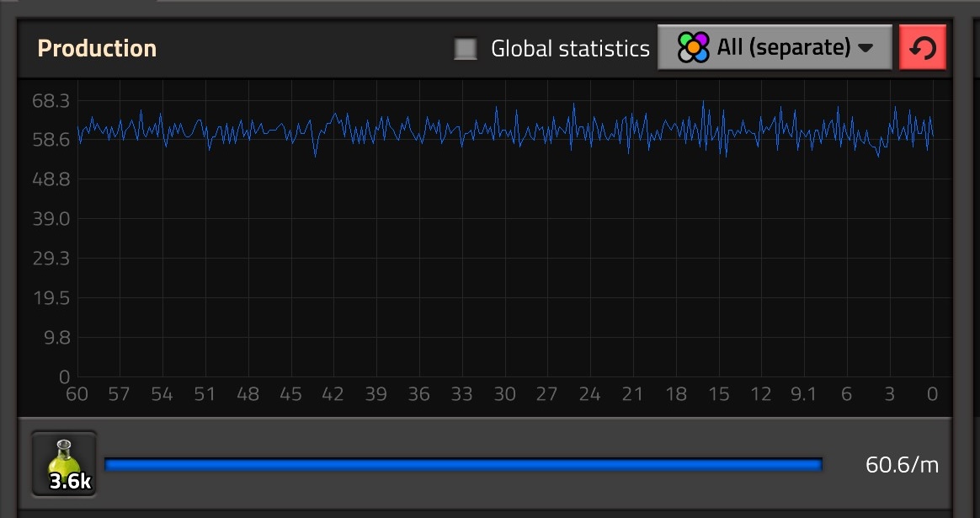Image resolution: width=980 pixels, height=518 pixels.
Task: Click the 12 x-axis time label
Action: (x=760, y=394)
